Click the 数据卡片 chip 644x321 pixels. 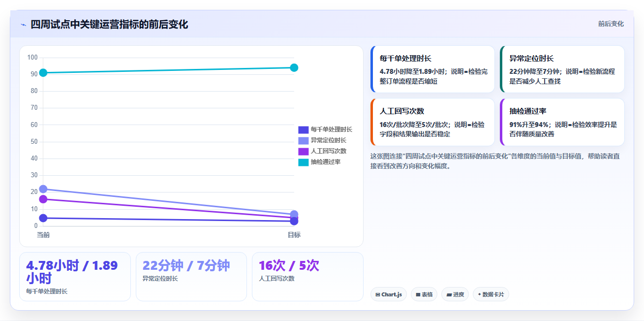[491, 294]
